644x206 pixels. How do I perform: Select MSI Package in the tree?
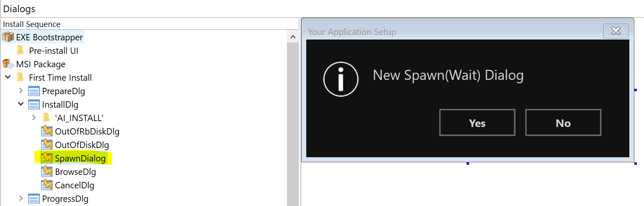pyautogui.click(x=41, y=64)
